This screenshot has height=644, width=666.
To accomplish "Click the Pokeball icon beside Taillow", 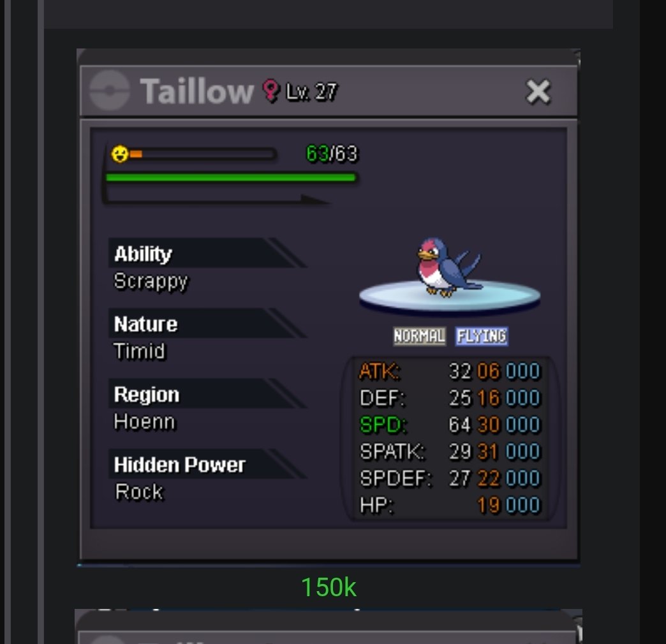I will (x=110, y=91).
